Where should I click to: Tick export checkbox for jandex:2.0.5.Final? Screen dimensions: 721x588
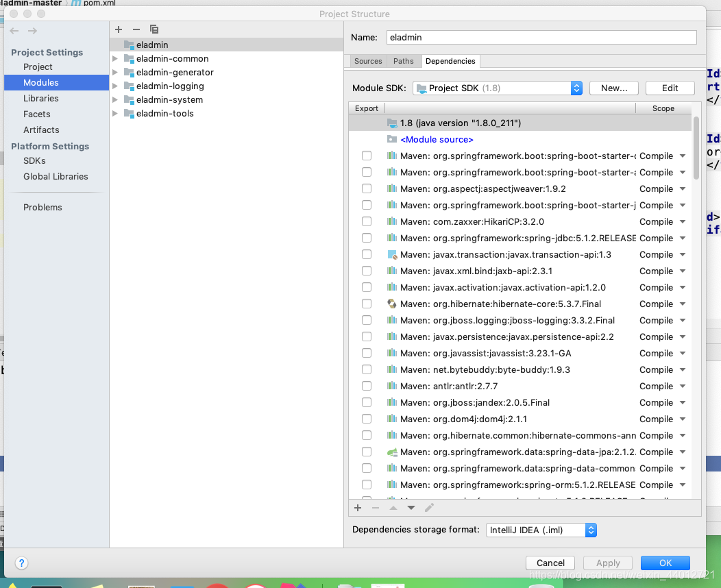tap(367, 402)
